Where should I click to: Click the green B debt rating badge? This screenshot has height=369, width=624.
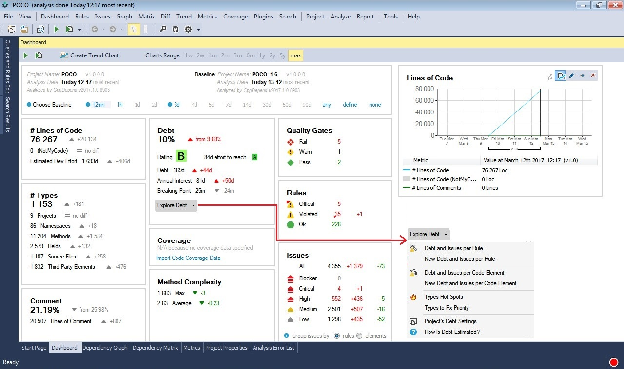tap(181, 156)
